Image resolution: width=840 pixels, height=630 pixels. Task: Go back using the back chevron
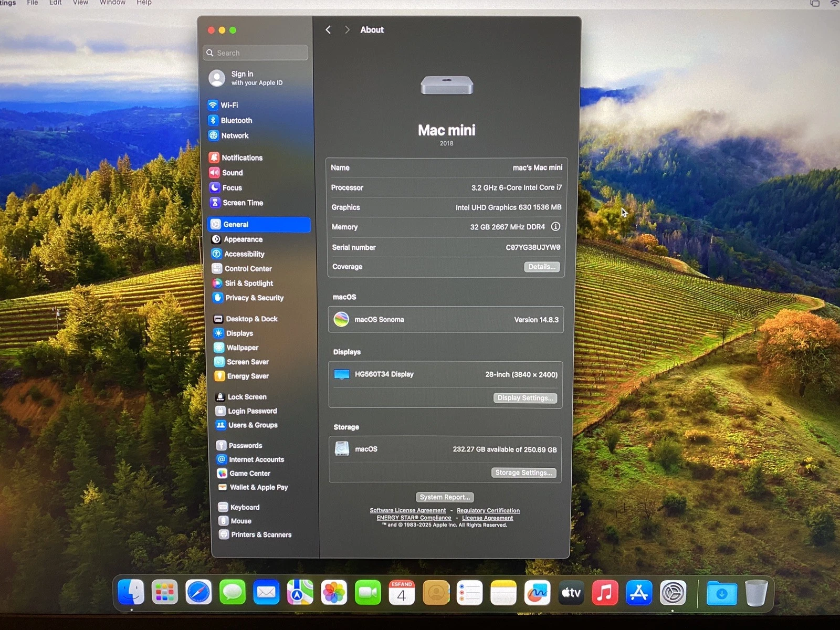(x=328, y=30)
